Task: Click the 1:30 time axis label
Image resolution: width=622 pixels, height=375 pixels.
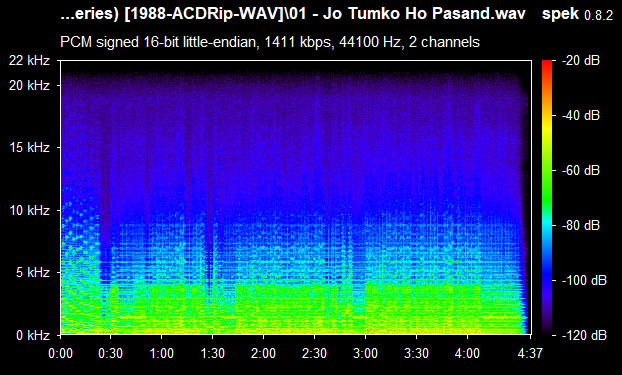Action: point(212,353)
